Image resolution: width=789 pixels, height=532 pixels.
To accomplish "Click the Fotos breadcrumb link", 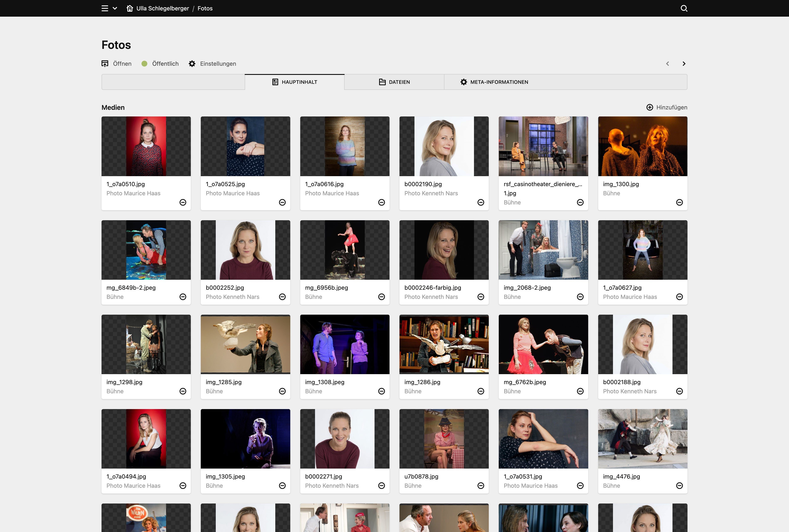I will point(205,8).
